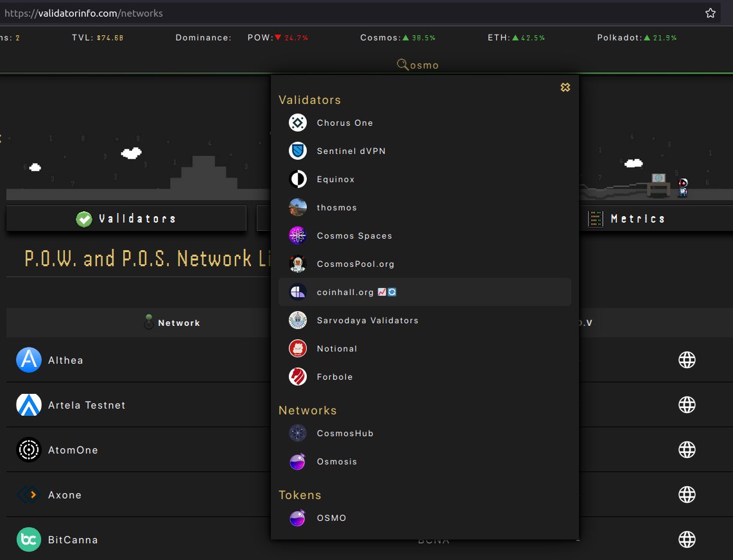Click the astronaut character in banner
This screenshot has height=560, width=733.
(x=682, y=188)
